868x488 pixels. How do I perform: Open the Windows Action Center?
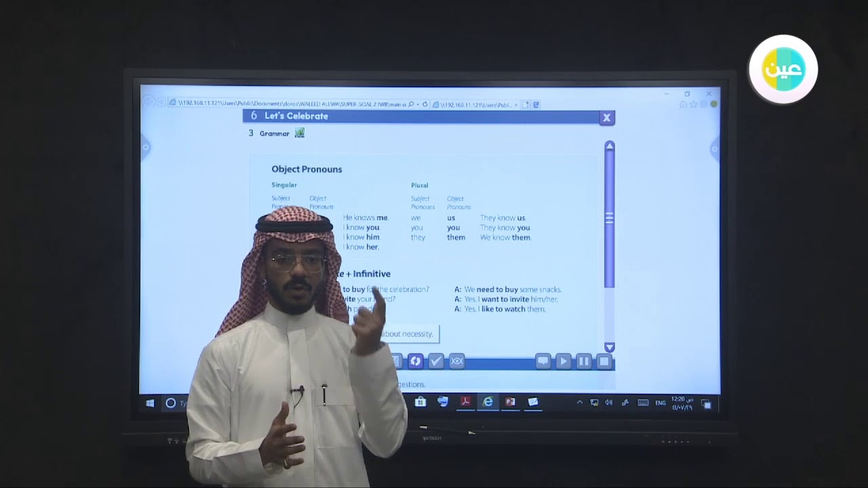(706, 403)
